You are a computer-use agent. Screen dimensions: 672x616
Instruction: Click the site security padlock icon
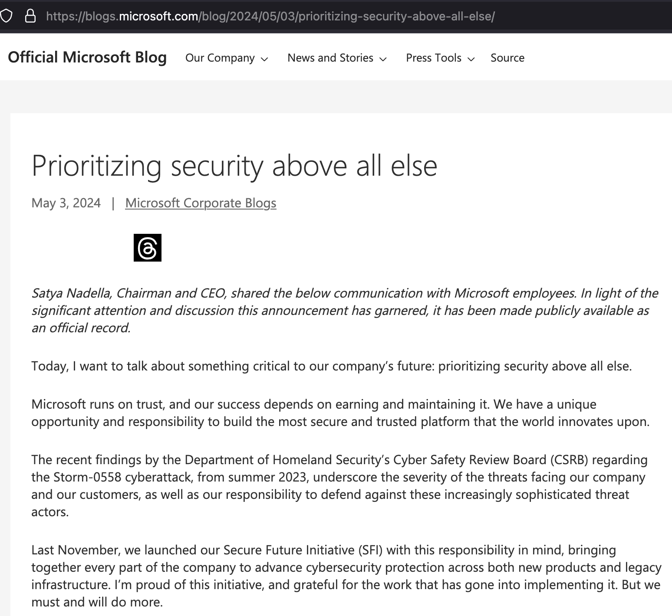tap(30, 16)
